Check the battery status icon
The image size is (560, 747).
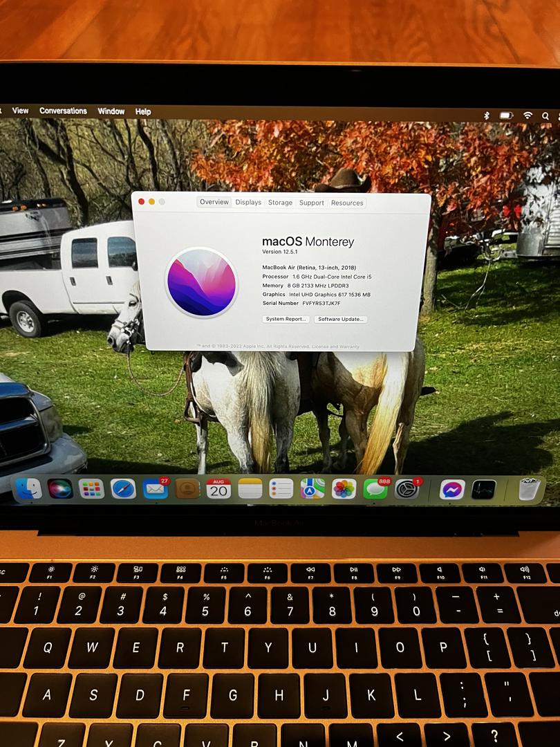coord(505,116)
